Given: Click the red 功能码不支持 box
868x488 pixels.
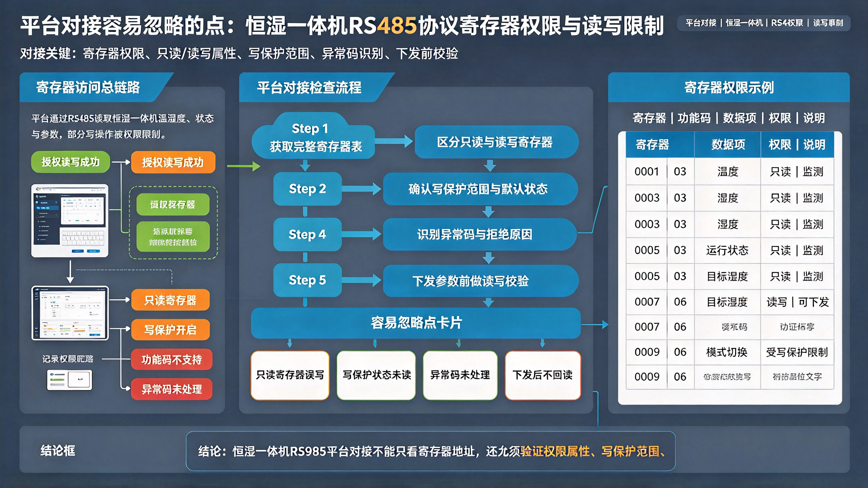Looking at the screenshot, I should tap(172, 360).
